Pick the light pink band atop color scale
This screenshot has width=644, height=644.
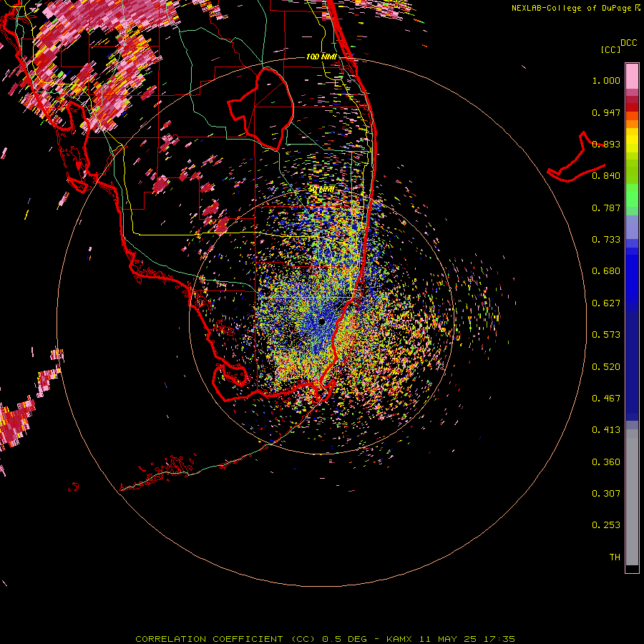[x=632, y=76]
